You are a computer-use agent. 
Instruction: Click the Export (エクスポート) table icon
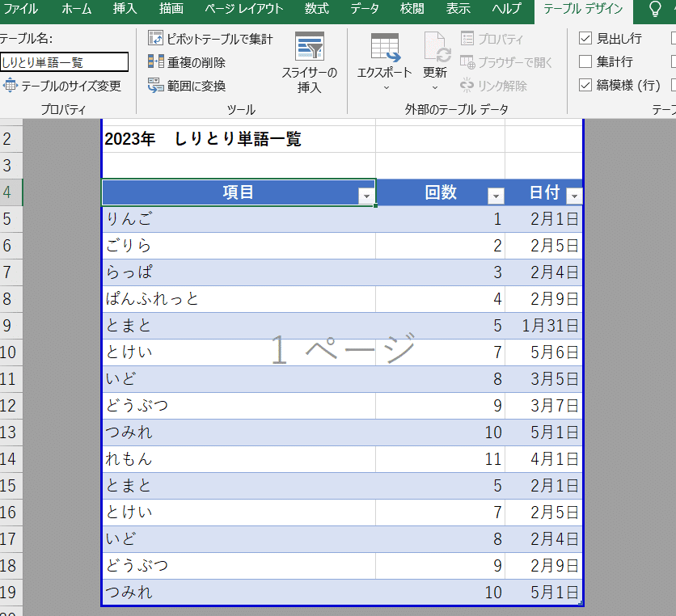[x=385, y=48]
